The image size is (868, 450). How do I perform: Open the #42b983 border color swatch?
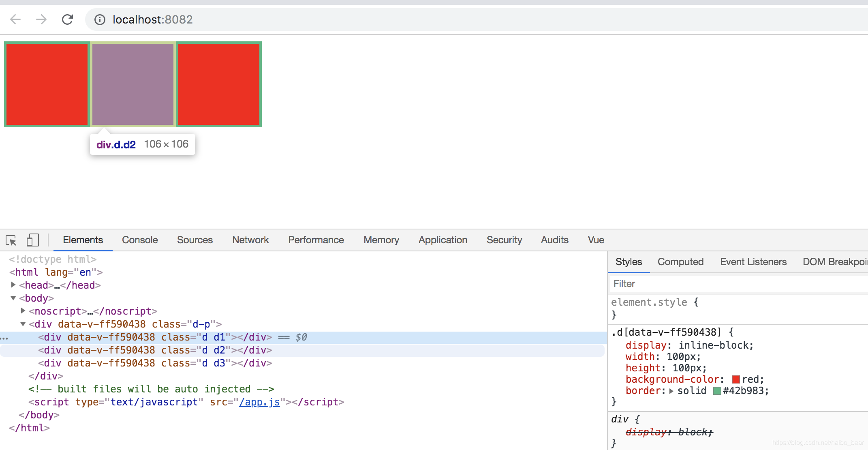717,391
